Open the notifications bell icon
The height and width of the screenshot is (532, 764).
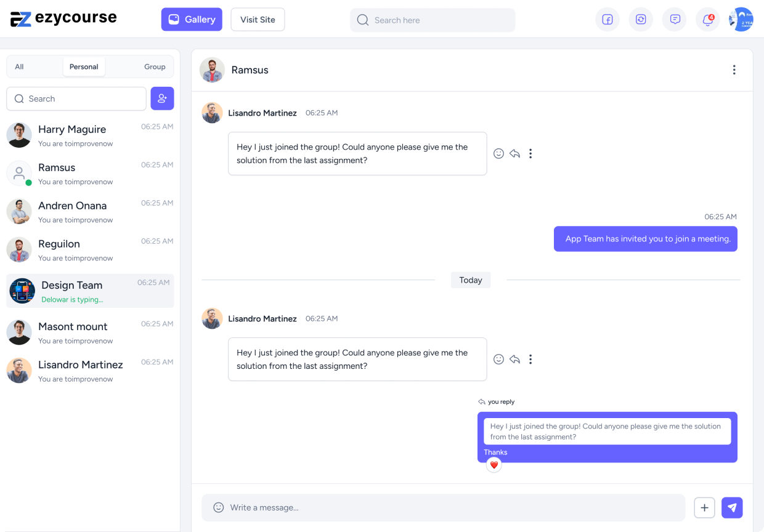click(x=707, y=20)
